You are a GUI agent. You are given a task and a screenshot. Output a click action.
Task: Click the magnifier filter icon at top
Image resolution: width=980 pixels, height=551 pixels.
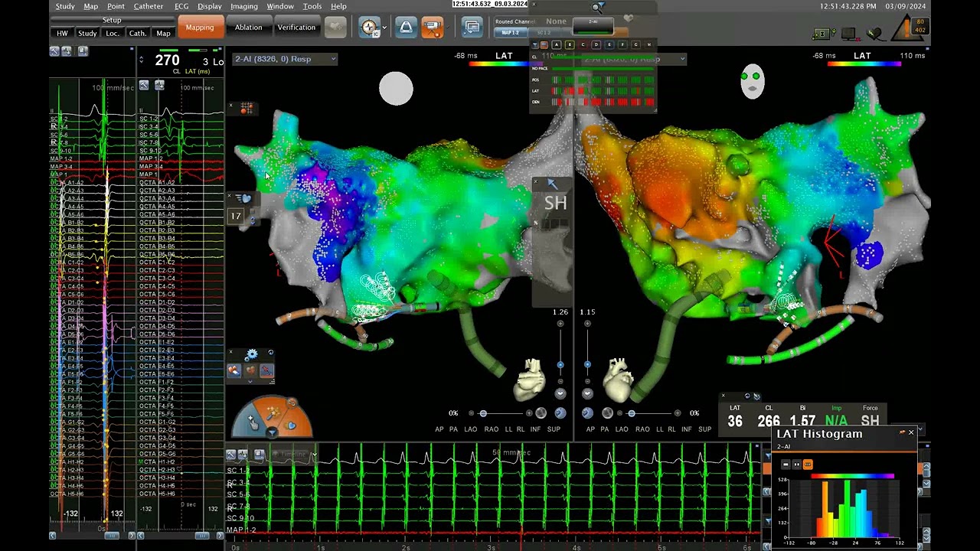pos(597,7)
